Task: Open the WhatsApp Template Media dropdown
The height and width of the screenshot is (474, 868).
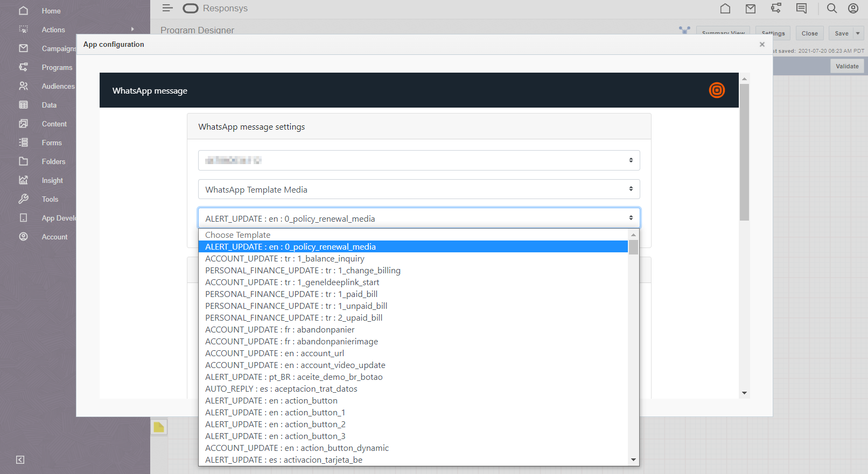Action: point(419,189)
